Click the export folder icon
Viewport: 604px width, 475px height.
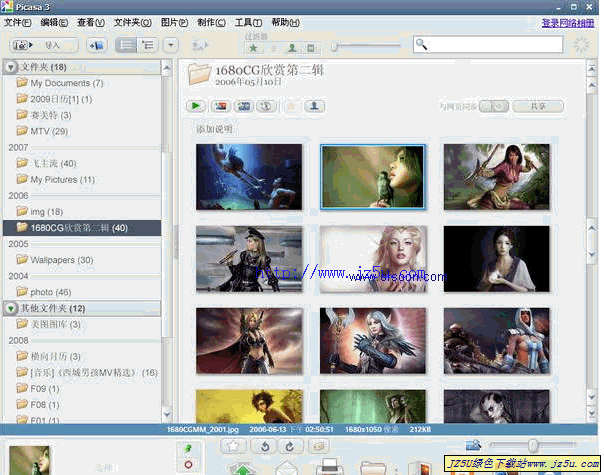click(x=373, y=468)
